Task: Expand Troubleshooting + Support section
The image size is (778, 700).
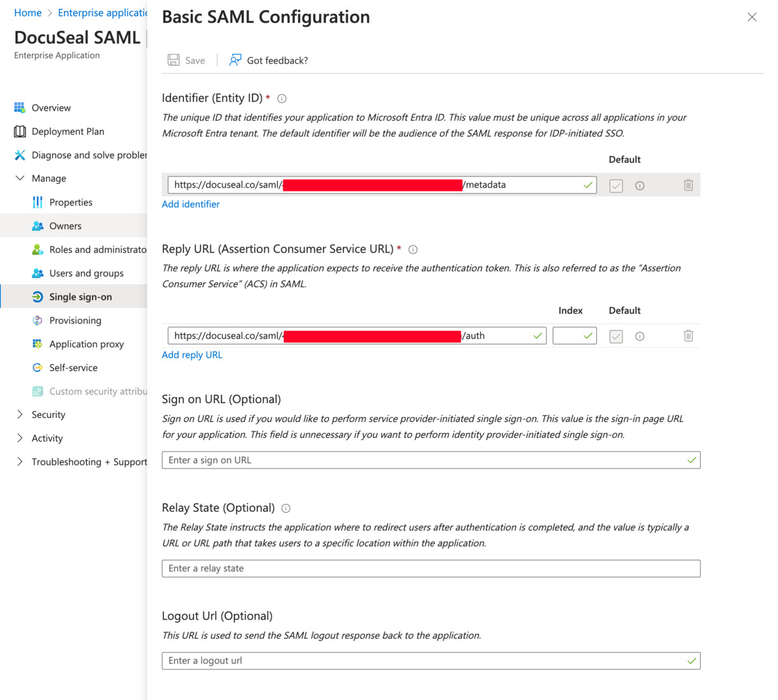Action: pyautogui.click(x=19, y=462)
